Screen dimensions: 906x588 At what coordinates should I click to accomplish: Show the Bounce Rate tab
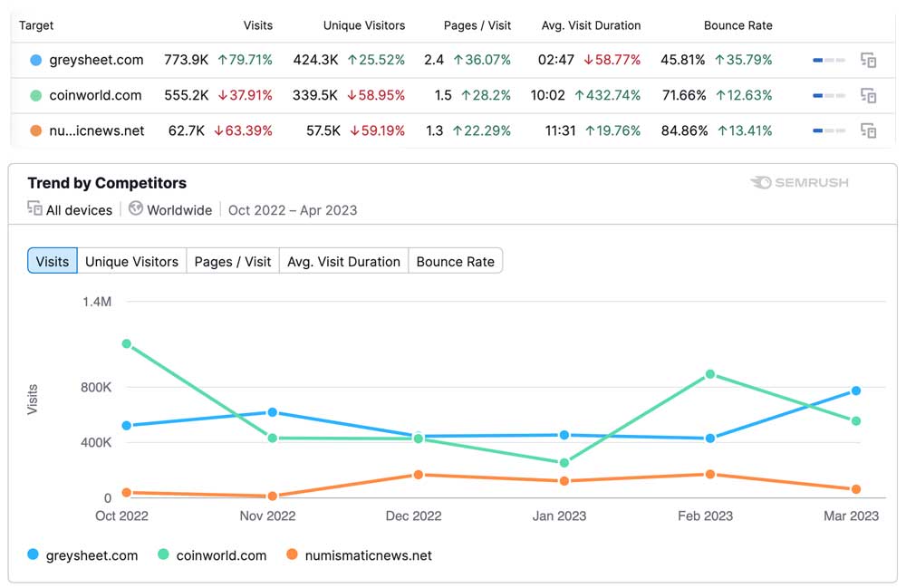click(456, 261)
